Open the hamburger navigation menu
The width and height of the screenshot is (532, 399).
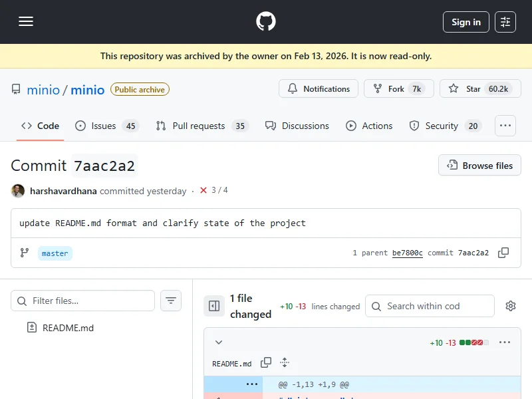(26, 22)
